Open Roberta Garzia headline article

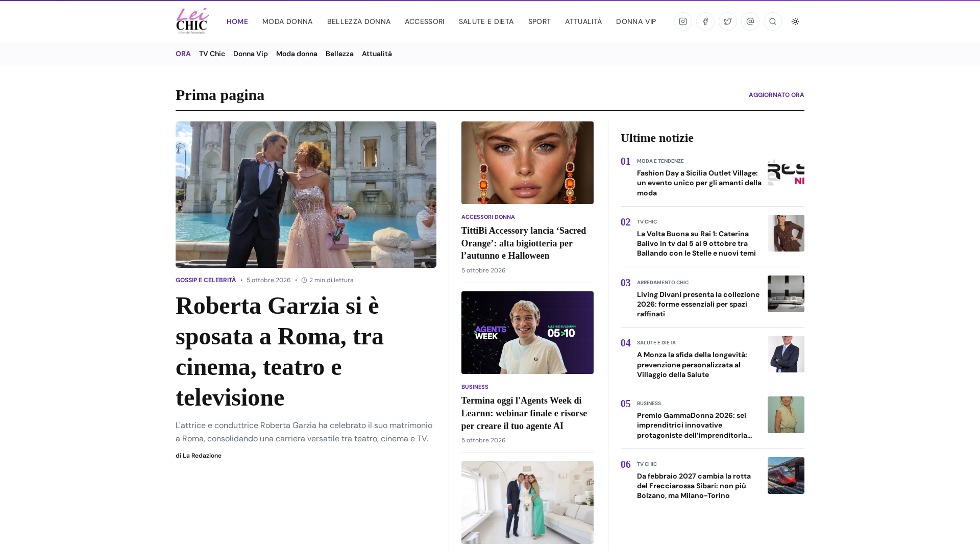pos(280,352)
